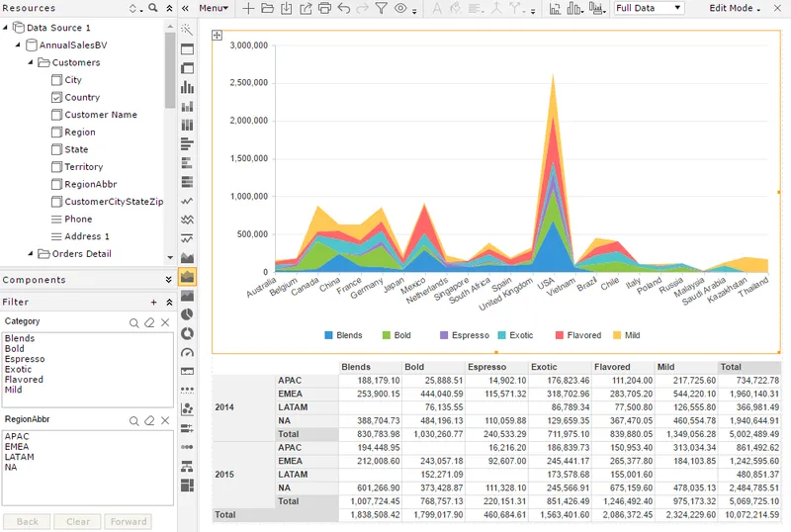Clear the Category filter eraser icon
The height and width of the screenshot is (532, 791).
(x=149, y=322)
